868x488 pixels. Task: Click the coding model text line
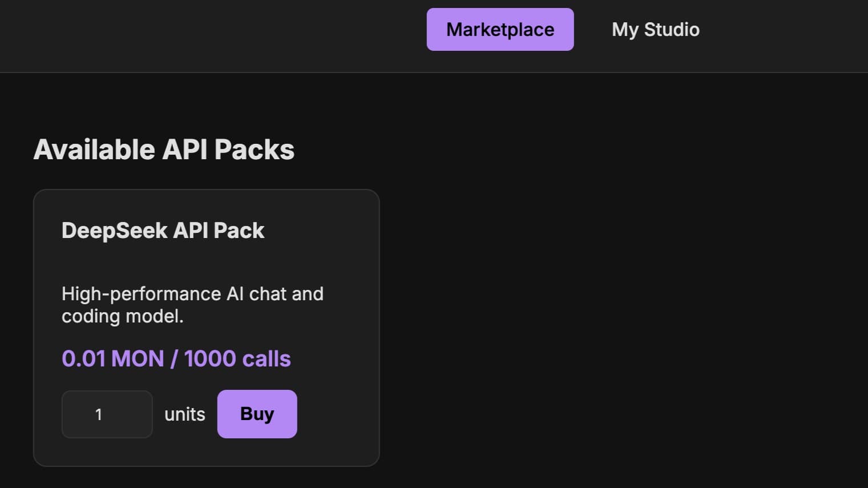click(x=122, y=316)
